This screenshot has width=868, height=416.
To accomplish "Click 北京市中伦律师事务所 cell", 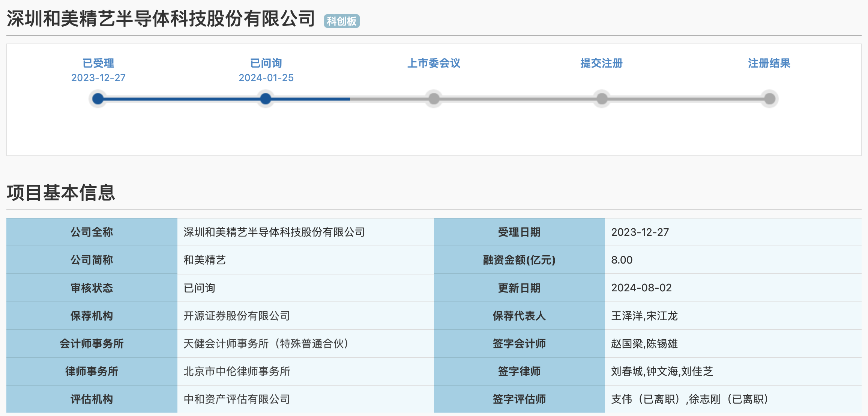I will tap(305, 371).
